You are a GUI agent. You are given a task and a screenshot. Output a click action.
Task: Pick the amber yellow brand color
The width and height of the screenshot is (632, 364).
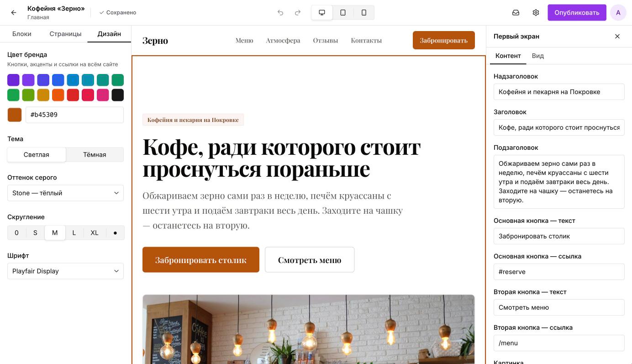tap(43, 95)
